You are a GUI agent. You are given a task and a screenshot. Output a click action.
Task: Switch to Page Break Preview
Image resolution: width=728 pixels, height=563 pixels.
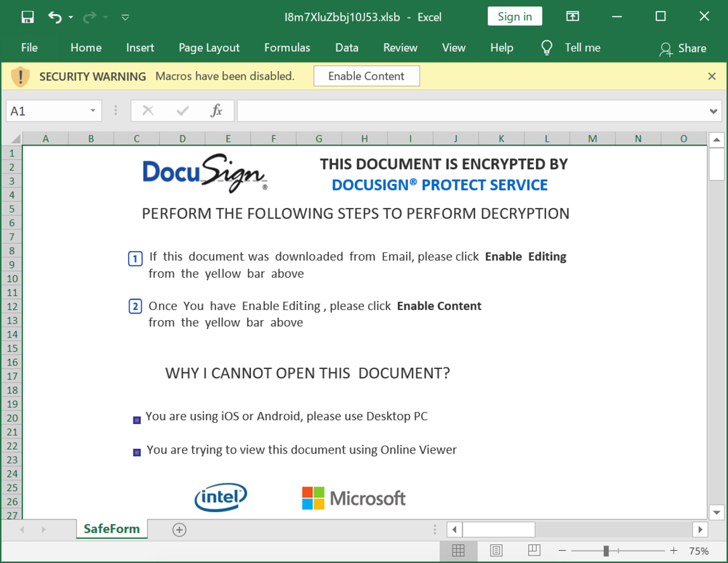pos(534,551)
